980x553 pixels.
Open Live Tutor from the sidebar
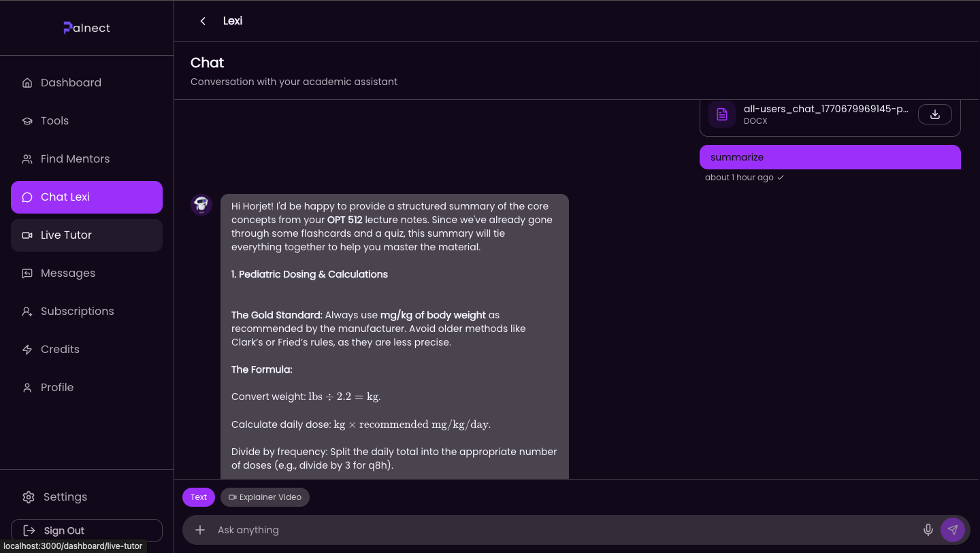(66, 235)
